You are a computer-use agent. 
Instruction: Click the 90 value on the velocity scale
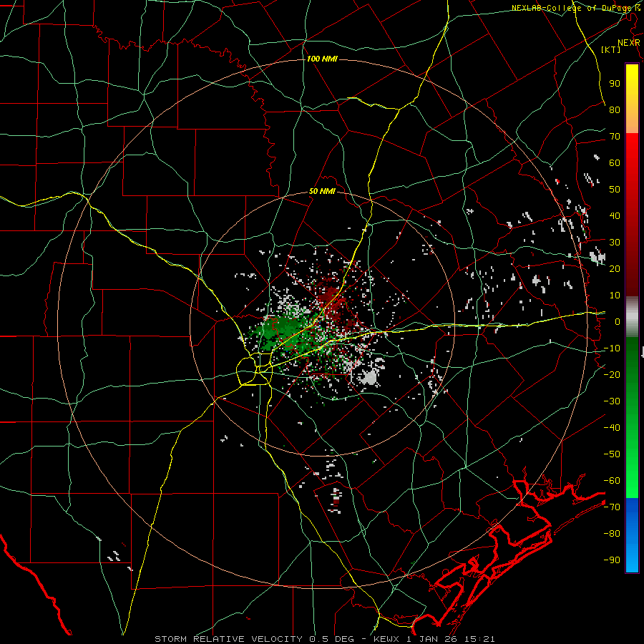pyautogui.click(x=615, y=84)
